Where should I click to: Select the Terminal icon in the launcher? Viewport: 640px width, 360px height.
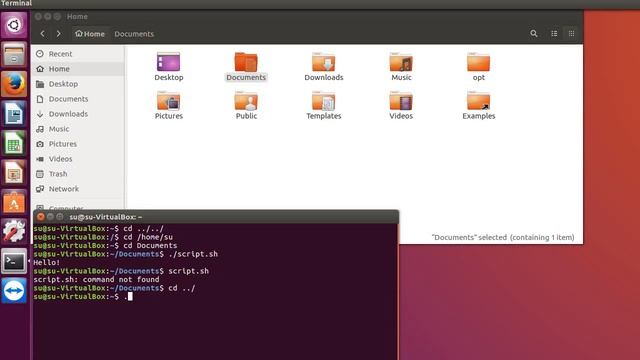[x=14, y=261]
